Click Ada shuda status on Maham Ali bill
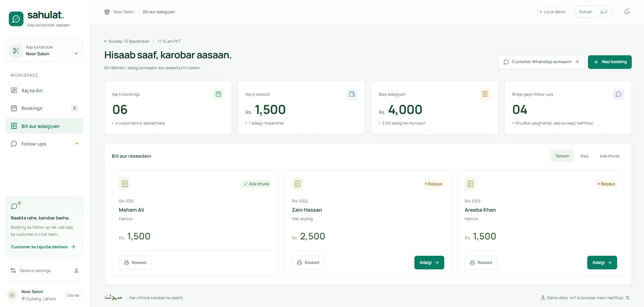Screen dimensions: 644x307 point(256,184)
